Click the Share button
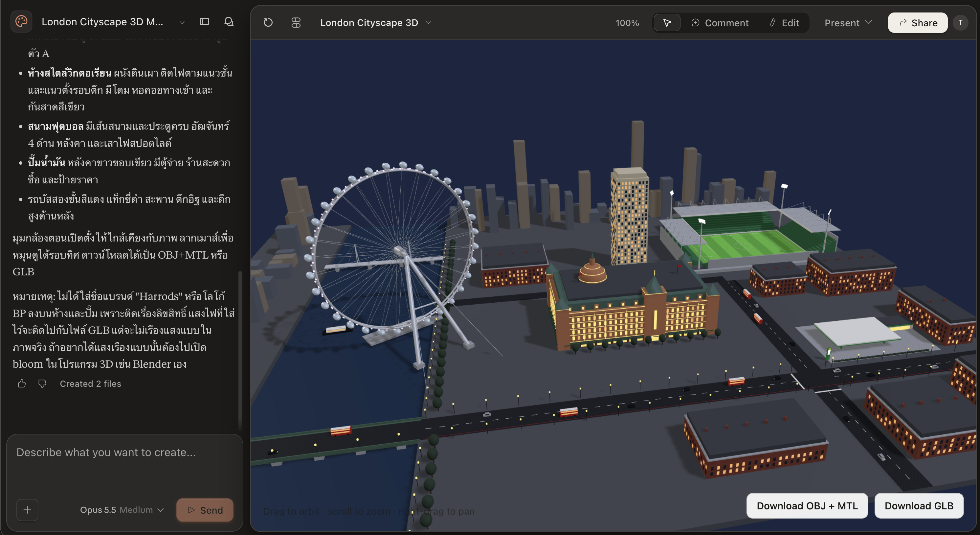980x535 pixels. coord(918,23)
